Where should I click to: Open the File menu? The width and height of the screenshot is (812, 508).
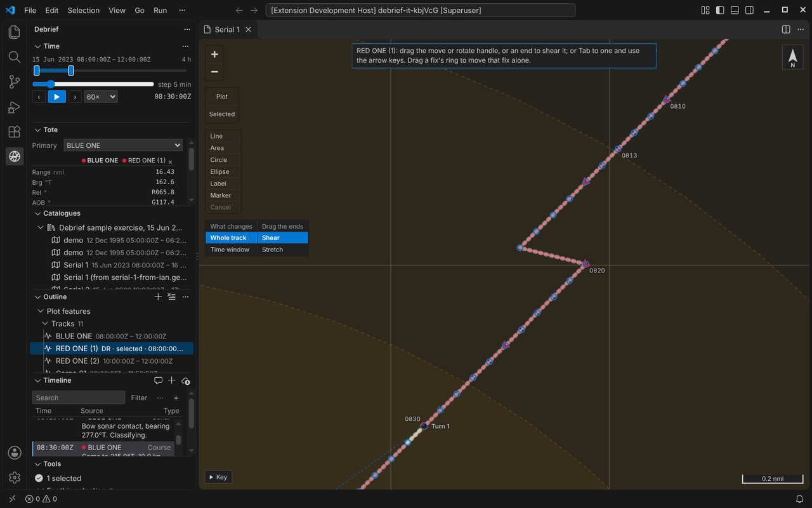tap(30, 10)
